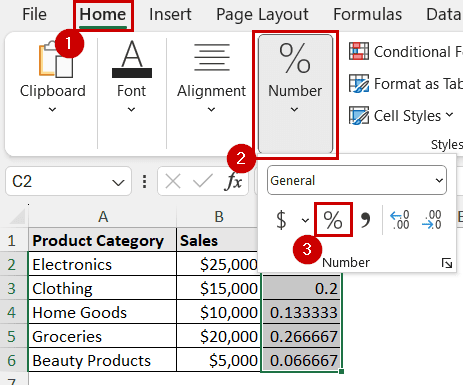Switch to the Page Layout tab
Viewport: 463px width, 385px height.
[x=262, y=15]
